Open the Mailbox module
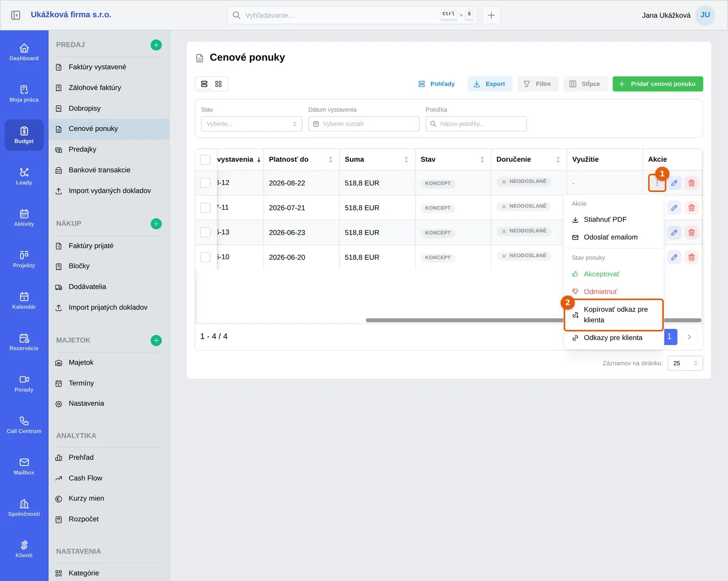The image size is (728, 581). point(24,466)
